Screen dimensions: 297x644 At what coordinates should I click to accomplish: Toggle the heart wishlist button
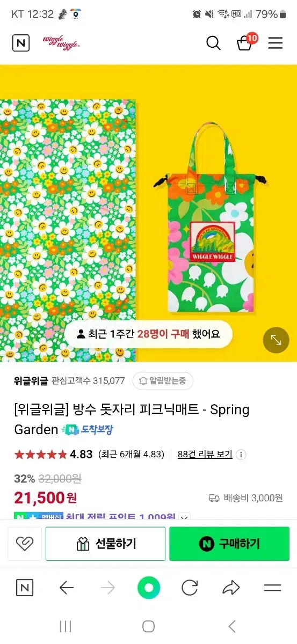coord(25,544)
